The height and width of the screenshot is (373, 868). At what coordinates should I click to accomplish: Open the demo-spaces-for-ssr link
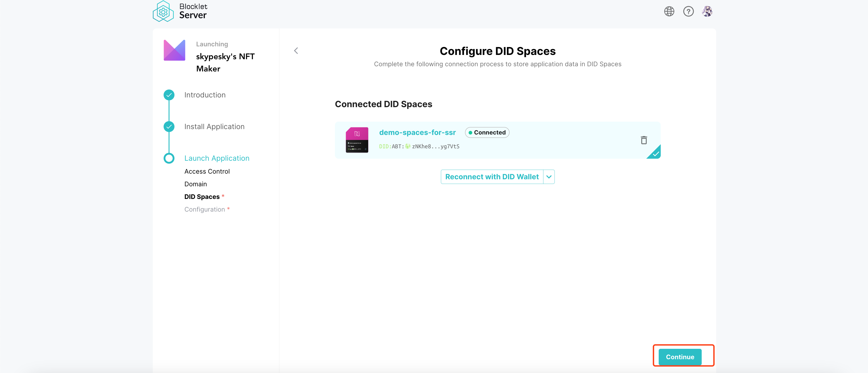tap(417, 132)
